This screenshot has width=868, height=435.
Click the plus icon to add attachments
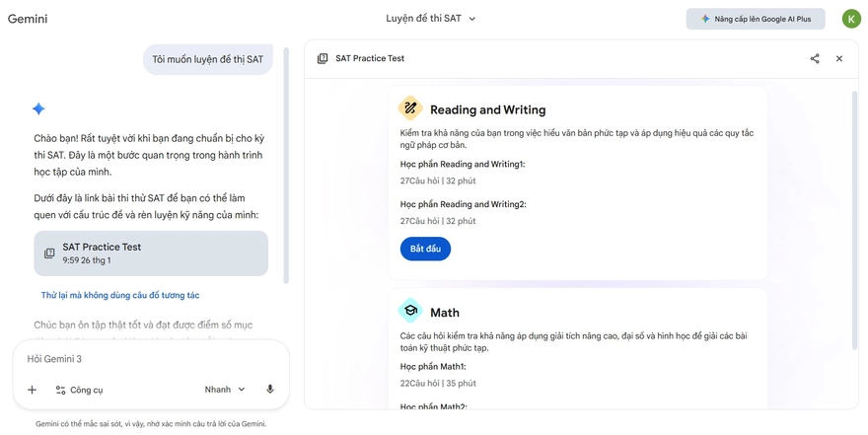(x=33, y=390)
